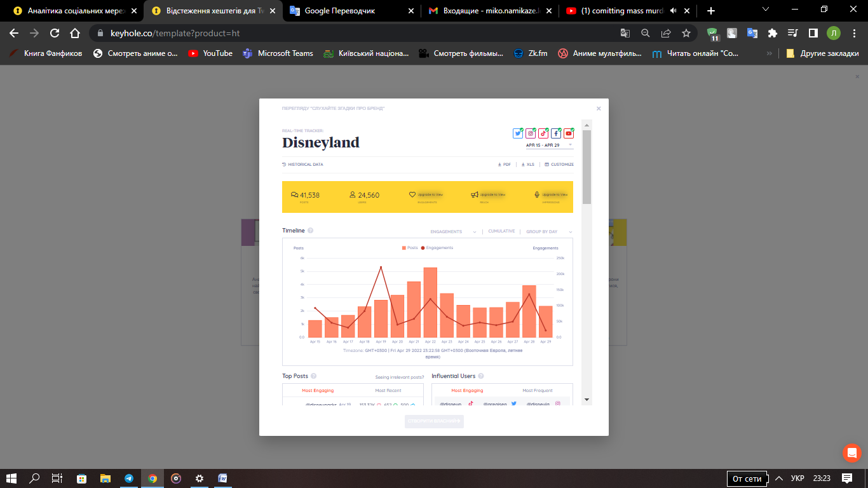Toggle the YouTube platform icon in tracker
The image size is (868, 488).
click(569, 133)
